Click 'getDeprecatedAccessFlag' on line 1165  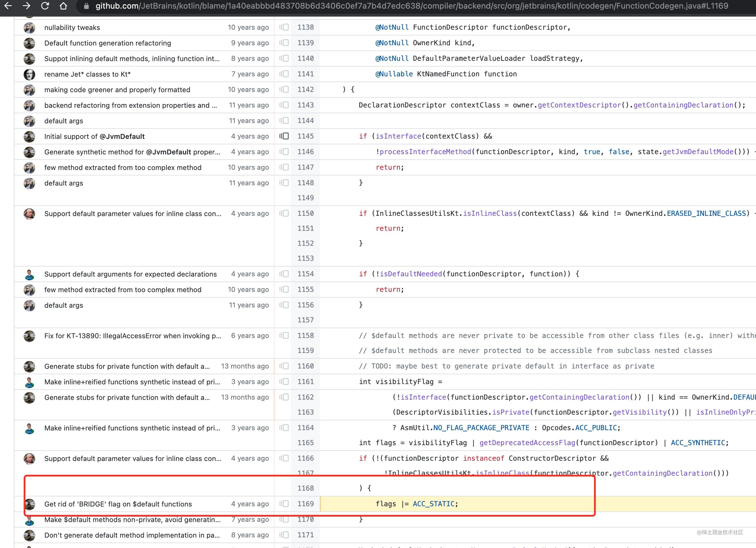tap(527, 443)
